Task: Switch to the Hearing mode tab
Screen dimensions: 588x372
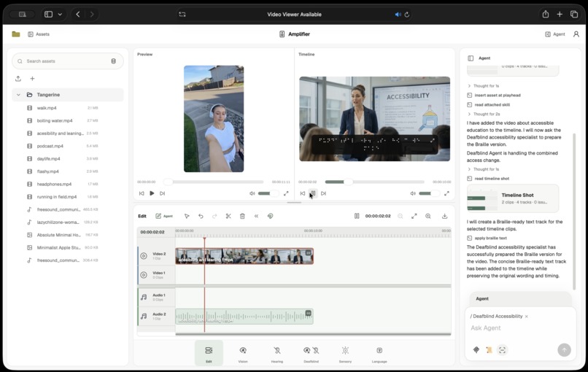Action: [277, 353]
